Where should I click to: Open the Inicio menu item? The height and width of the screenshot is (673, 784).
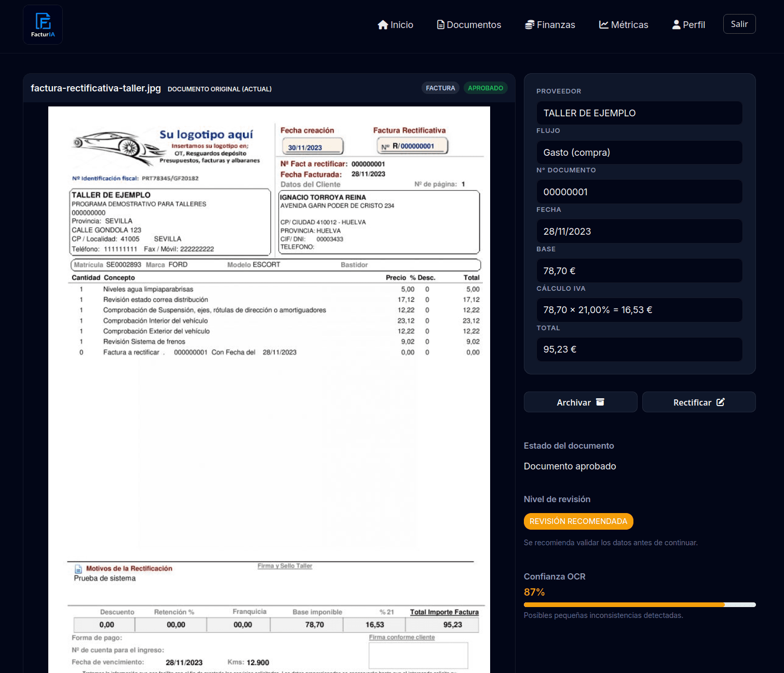[395, 24]
